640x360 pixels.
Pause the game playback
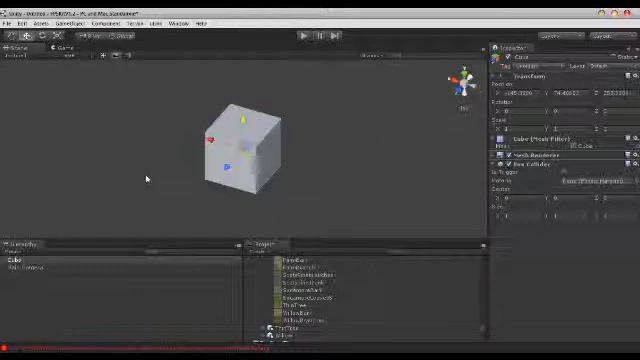click(x=320, y=36)
